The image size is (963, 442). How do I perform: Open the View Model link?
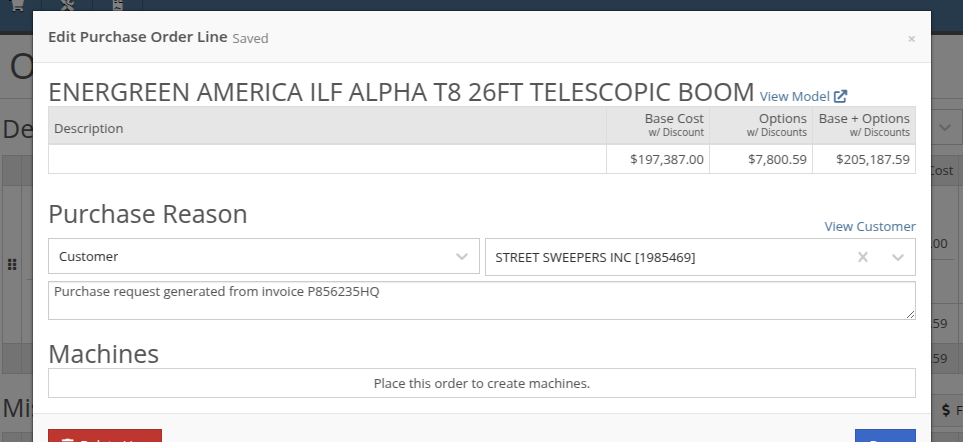pos(795,96)
